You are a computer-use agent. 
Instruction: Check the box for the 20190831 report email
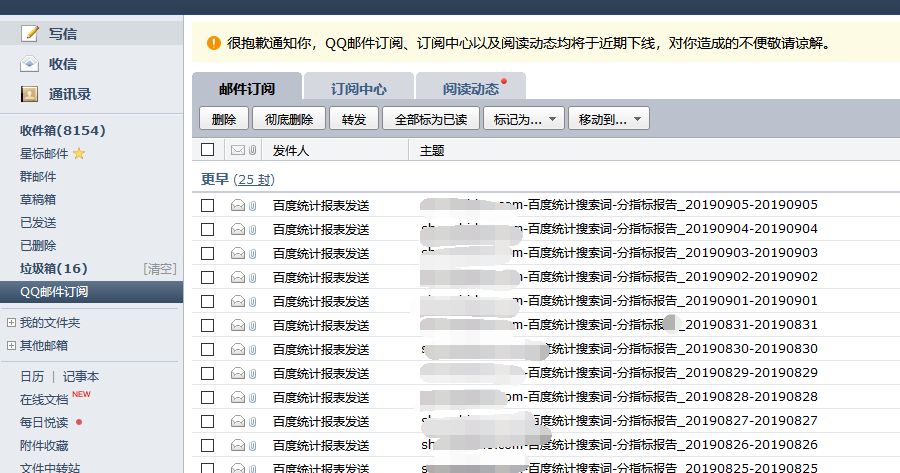coord(208,326)
